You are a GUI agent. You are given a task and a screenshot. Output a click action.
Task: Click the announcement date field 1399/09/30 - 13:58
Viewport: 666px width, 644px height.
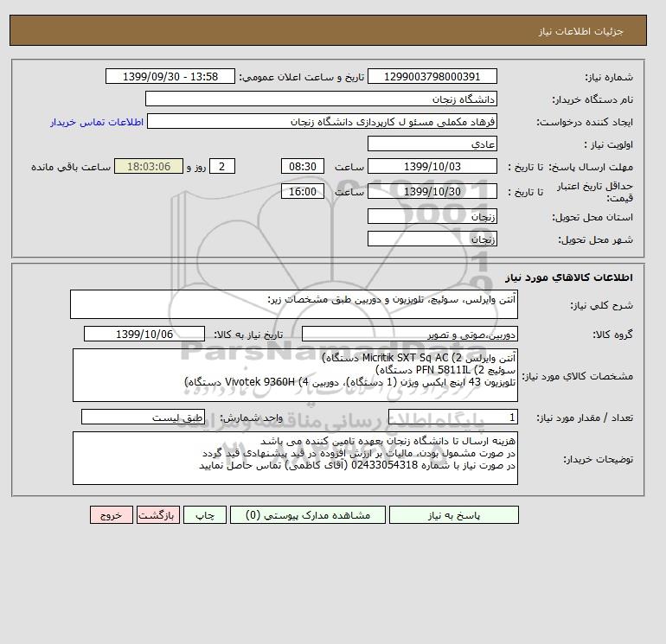click(170, 76)
